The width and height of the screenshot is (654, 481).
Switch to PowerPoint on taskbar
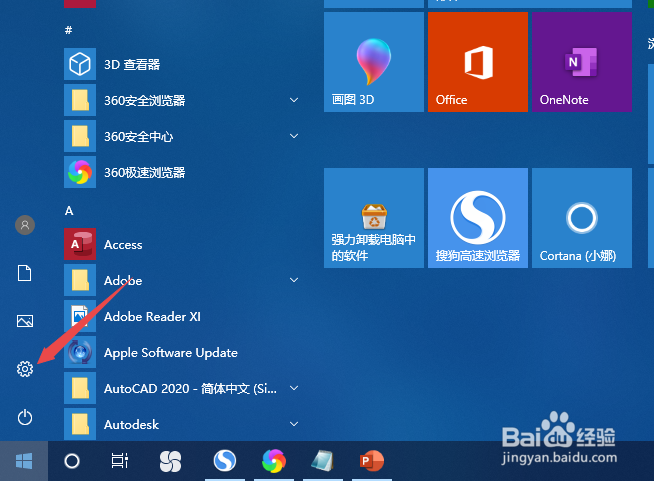point(371,461)
